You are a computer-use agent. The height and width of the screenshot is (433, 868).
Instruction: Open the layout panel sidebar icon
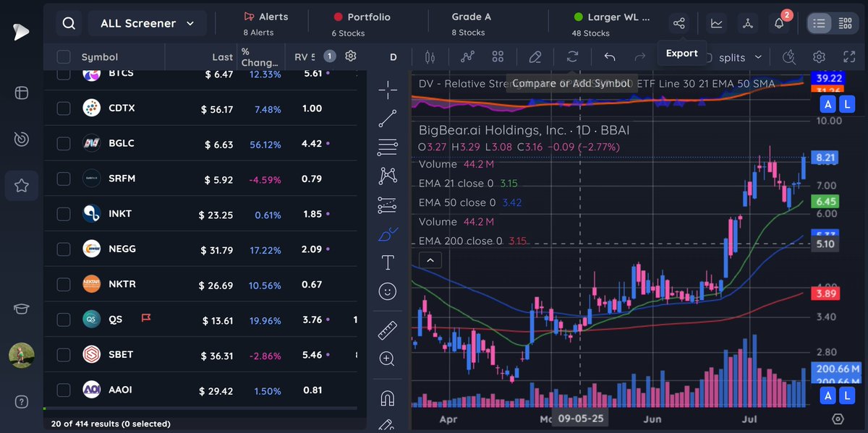point(22,93)
